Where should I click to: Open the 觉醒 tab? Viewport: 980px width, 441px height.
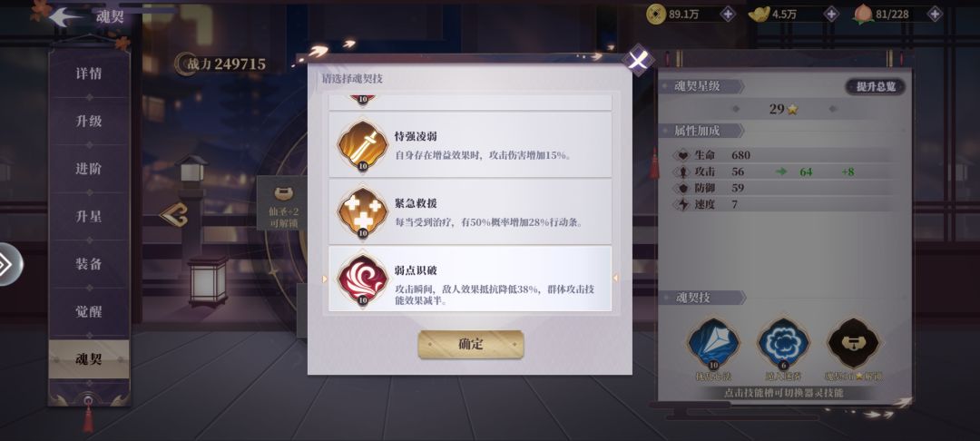pos(89,311)
